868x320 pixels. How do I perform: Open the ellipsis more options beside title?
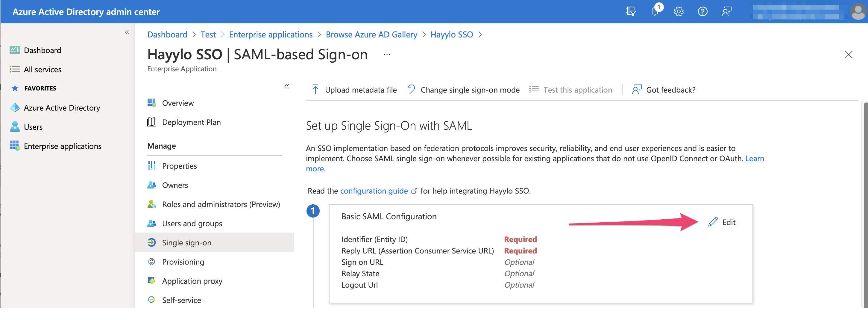tap(387, 55)
